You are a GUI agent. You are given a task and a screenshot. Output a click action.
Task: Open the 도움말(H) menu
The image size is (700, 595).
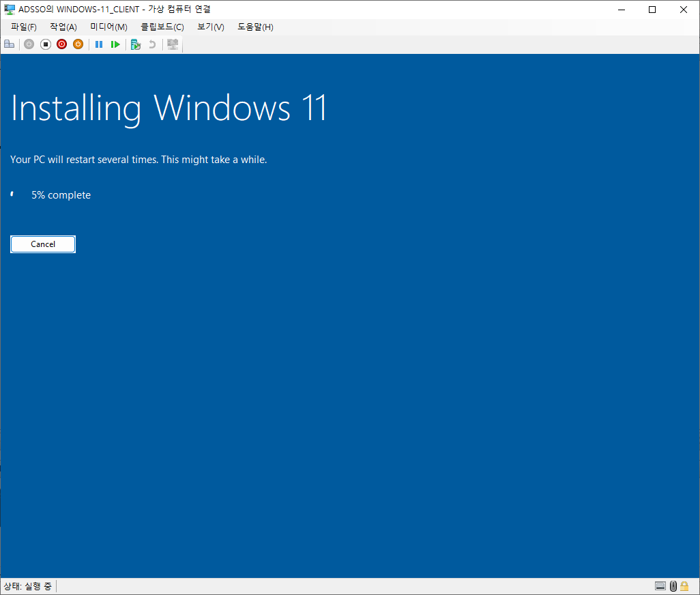[x=255, y=27]
